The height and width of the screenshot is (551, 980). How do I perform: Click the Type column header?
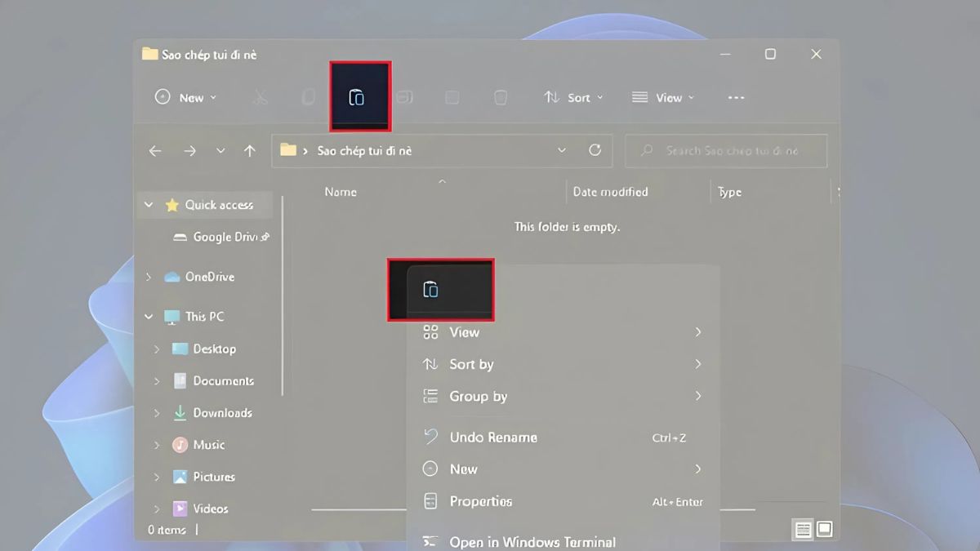tap(729, 192)
